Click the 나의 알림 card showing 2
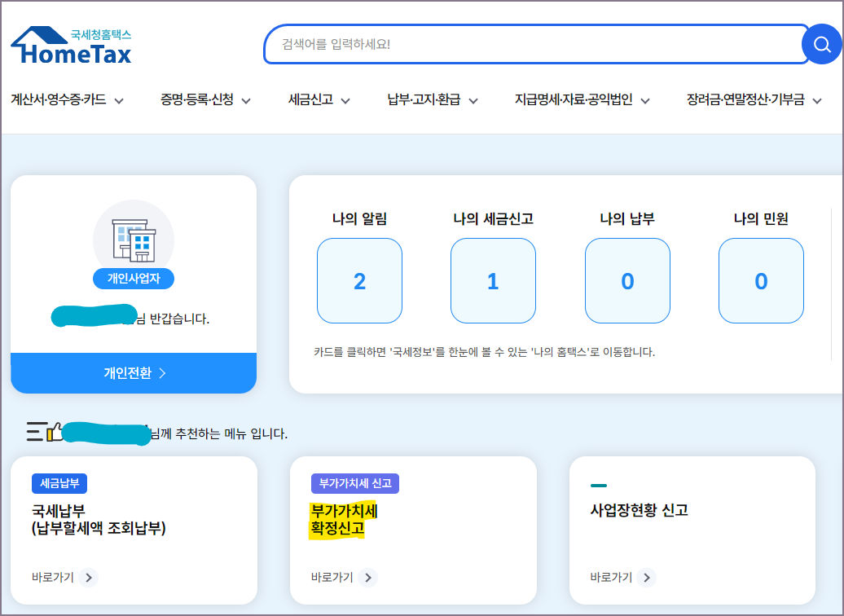Viewport: 844px width, 616px height. [x=359, y=279]
